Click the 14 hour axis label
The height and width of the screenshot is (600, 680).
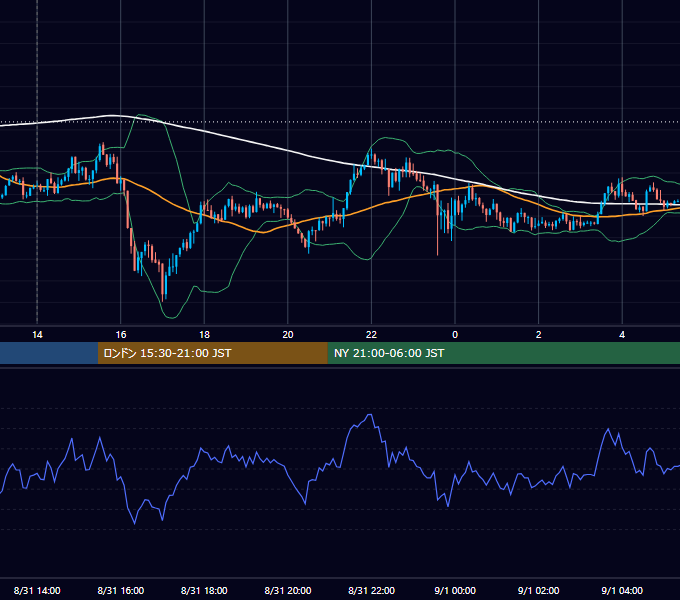coord(37,335)
